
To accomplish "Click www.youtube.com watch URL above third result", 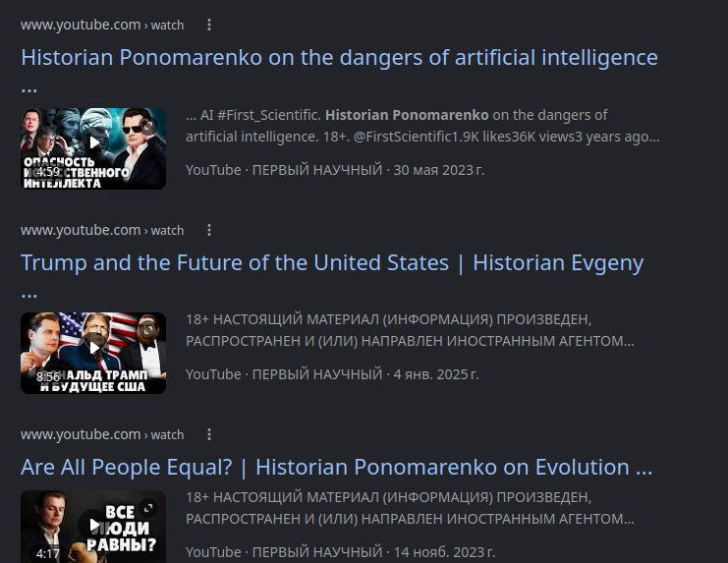I will click(x=102, y=434).
